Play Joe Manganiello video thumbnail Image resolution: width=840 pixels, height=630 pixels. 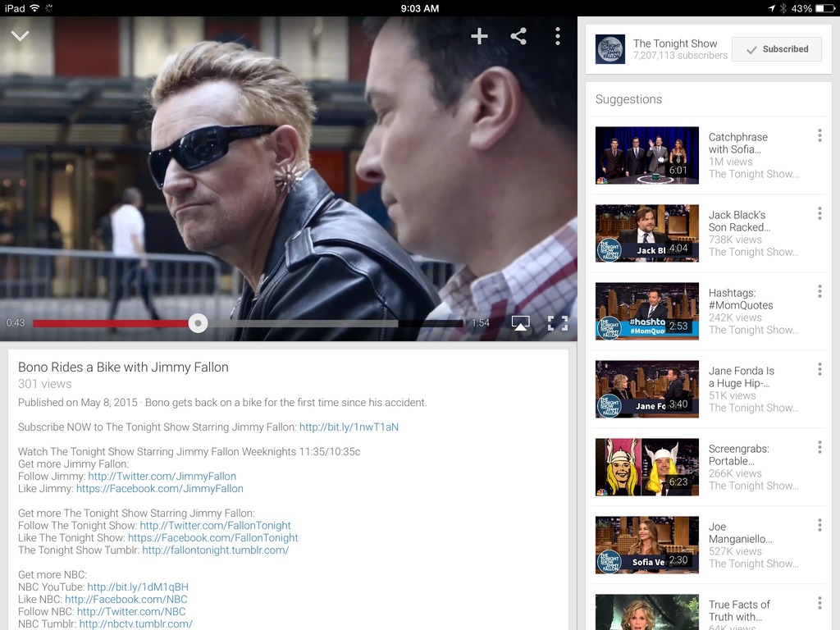pos(647,545)
